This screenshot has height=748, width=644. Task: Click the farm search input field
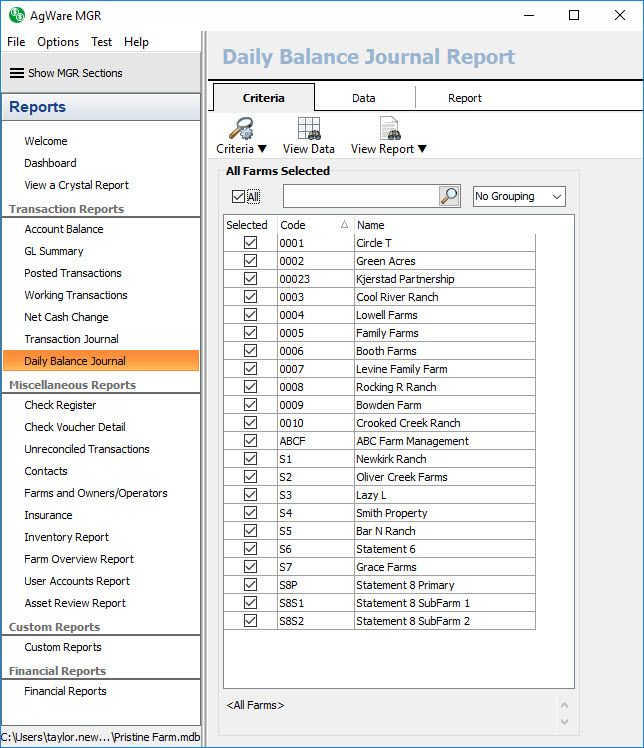pos(360,196)
